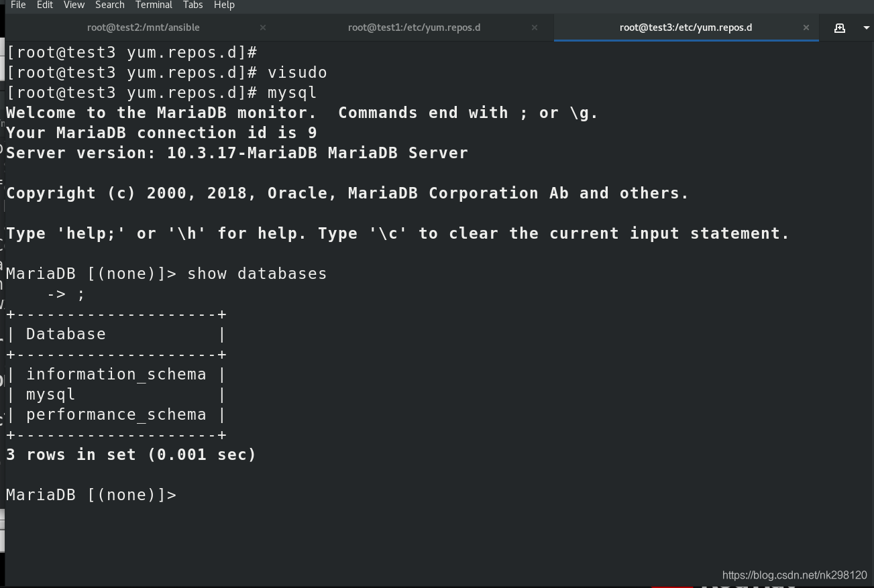Open the File menu
The width and height of the screenshot is (874, 588).
tap(18, 5)
